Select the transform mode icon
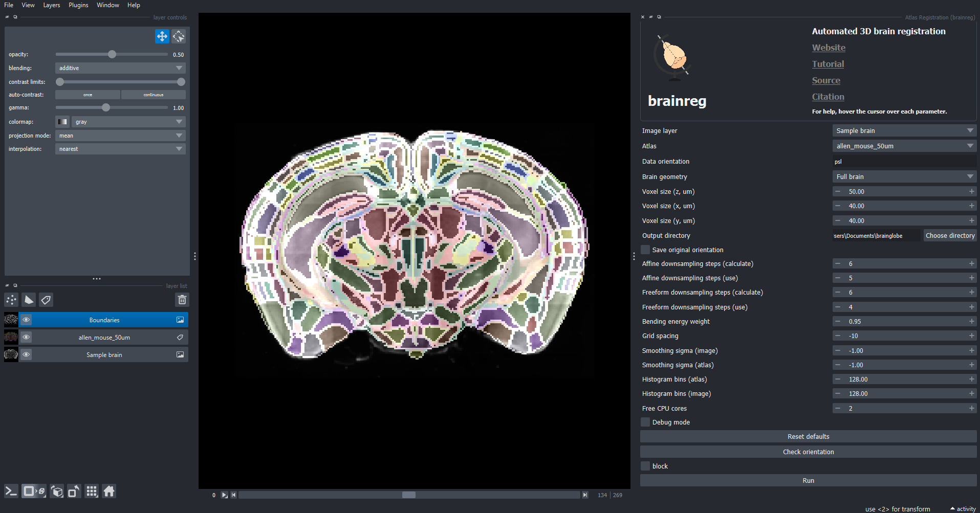The height and width of the screenshot is (513, 980). click(x=179, y=36)
